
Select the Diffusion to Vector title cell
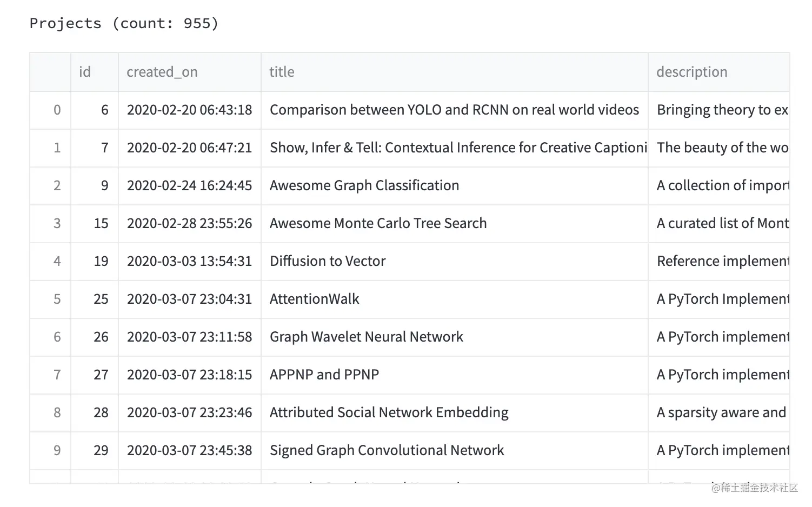328,261
